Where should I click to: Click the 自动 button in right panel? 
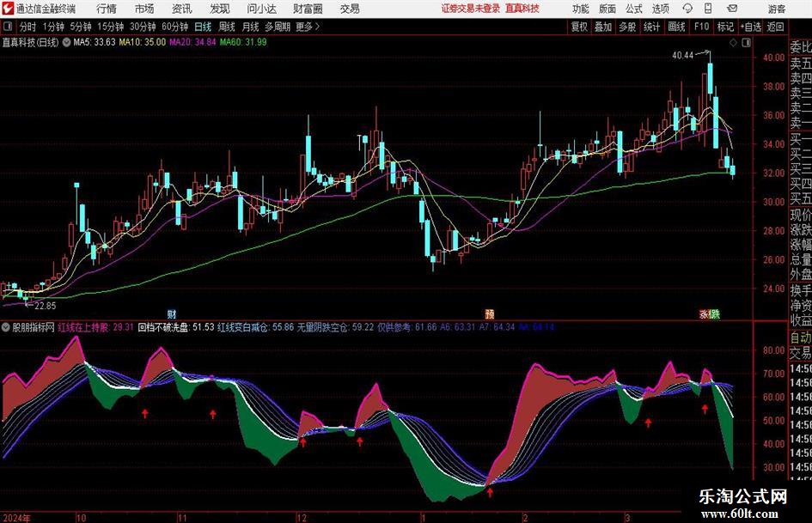pyautogui.click(x=801, y=338)
